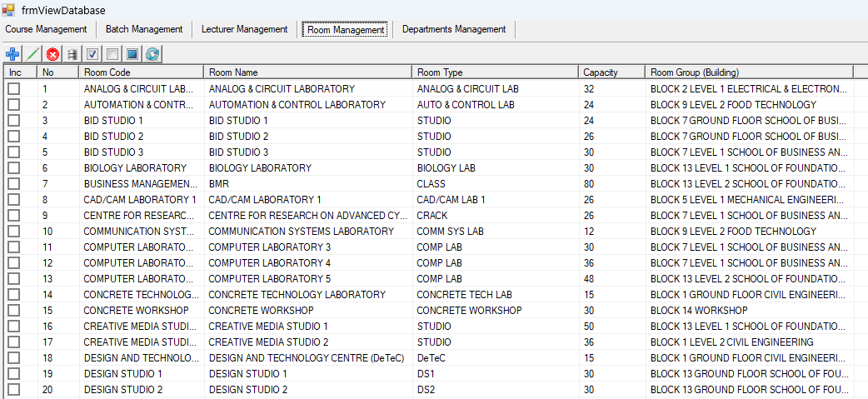Tick checkbox for row 18 DeTeC
Screen dimensions: 868x399
13,358
